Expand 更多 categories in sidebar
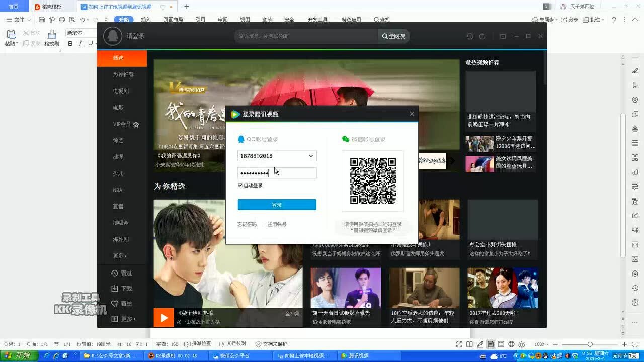 tap(120, 256)
